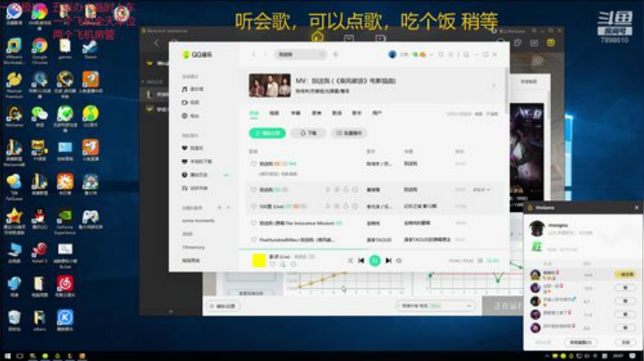
Task: Click the yellow like-all button in WeGame popup
Action: coord(625,274)
